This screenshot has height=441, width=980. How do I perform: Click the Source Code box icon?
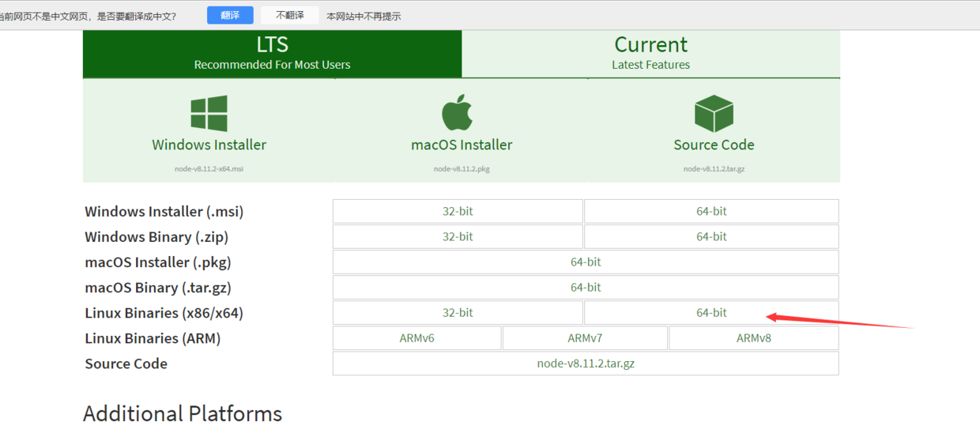[x=714, y=113]
